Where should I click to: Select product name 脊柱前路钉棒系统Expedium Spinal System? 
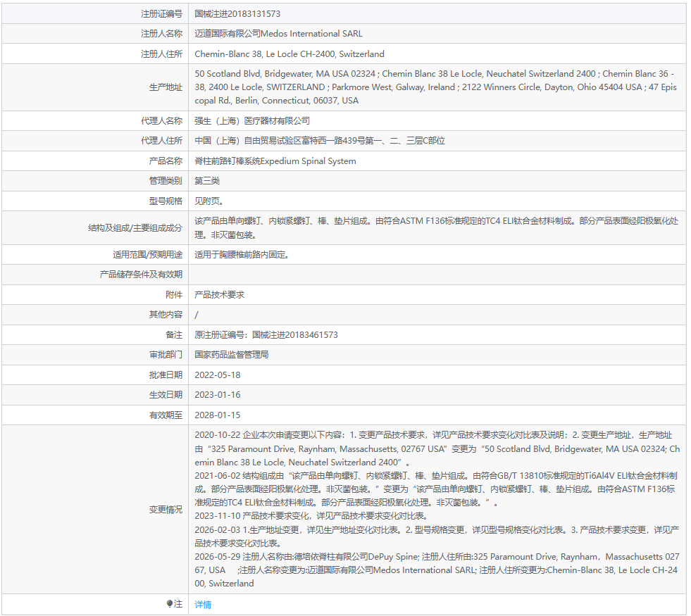coord(275,161)
